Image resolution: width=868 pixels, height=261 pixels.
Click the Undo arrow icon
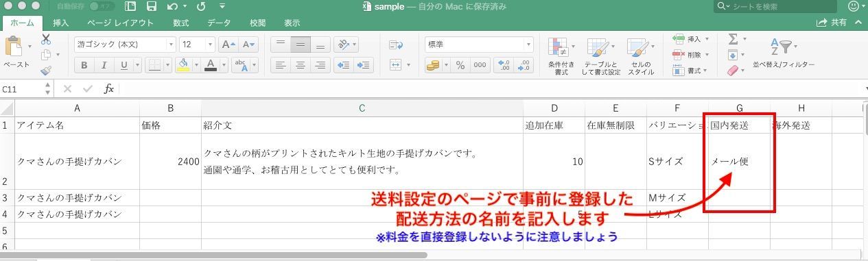(x=172, y=6)
